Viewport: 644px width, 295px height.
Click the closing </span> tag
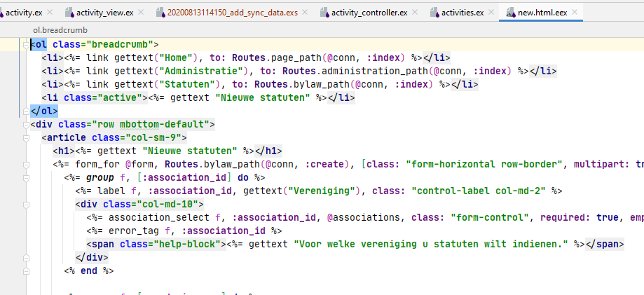[x=605, y=244]
